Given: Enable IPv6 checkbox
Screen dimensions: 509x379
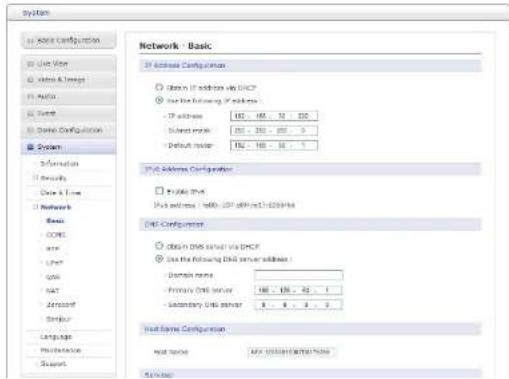Looking at the screenshot, I should [x=159, y=191].
